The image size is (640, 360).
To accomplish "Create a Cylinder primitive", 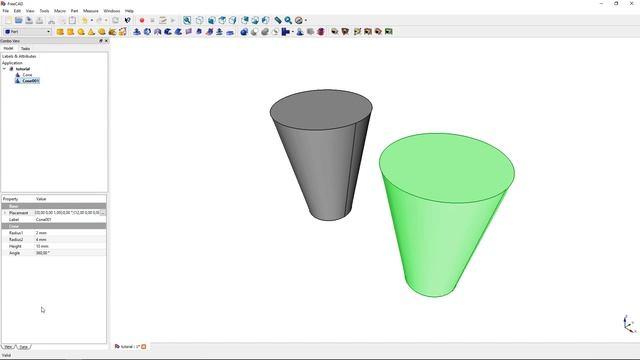I will click(x=71, y=31).
